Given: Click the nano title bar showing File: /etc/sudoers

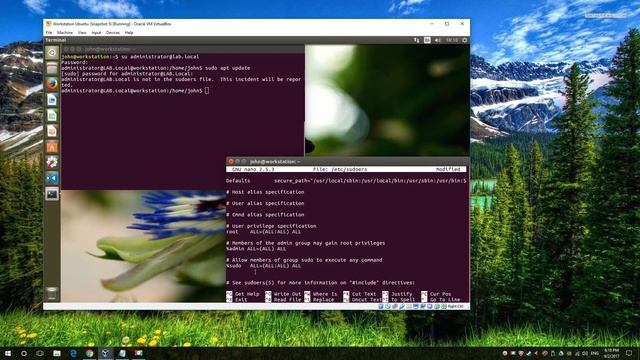Looking at the screenshot, I should click(346, 169).
